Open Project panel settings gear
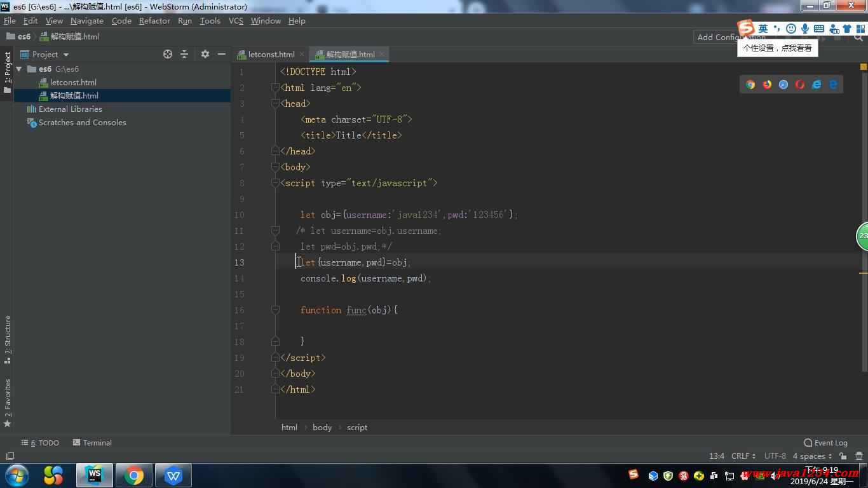Image resolution: width=868 pixels, height=488 pixels. point(205,54)
